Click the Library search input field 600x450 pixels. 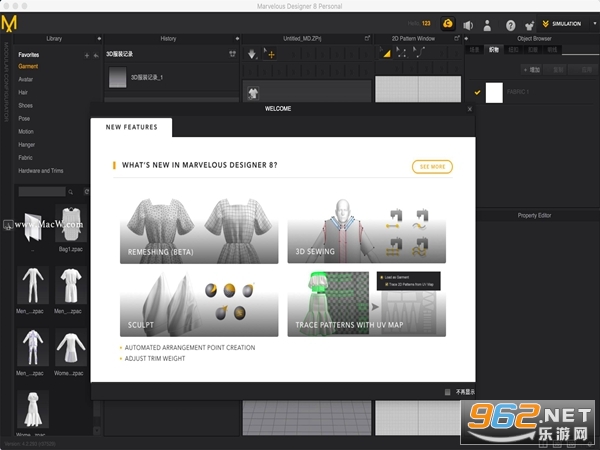[42, 192]
